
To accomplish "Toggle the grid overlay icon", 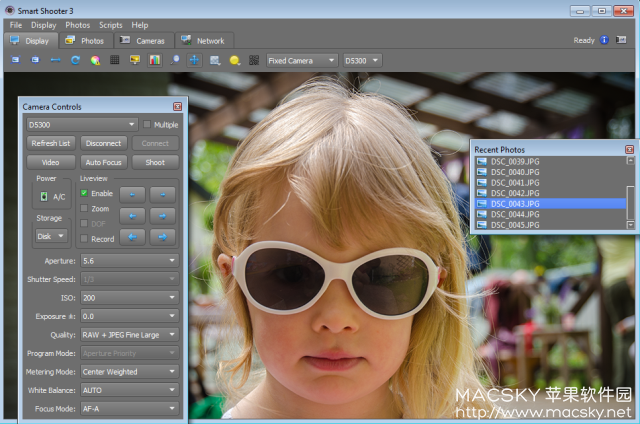I will point(115,60).
